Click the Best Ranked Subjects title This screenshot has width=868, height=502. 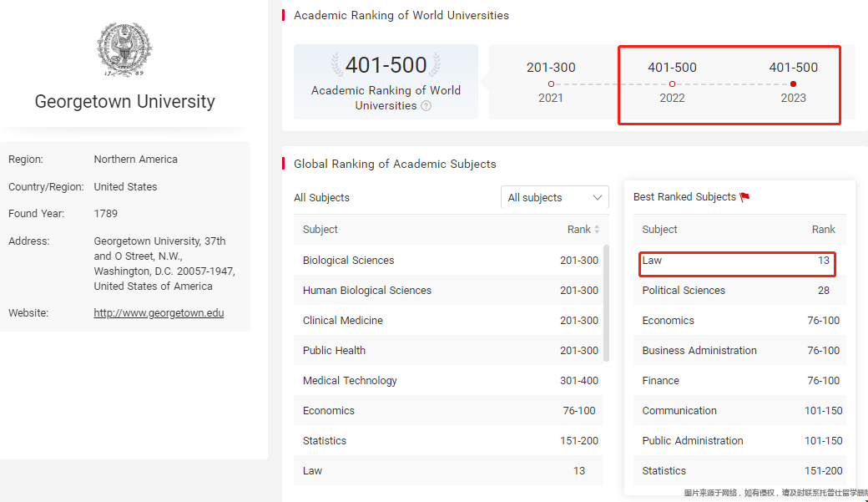[684, 196]
